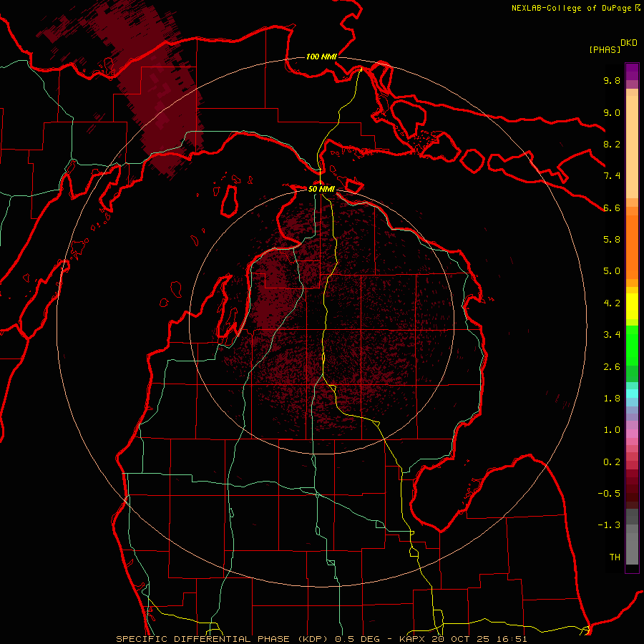Viewport: 644px width, 644px height.
Task: Click the 1.8 scale value
Action: tap(612, 399)
